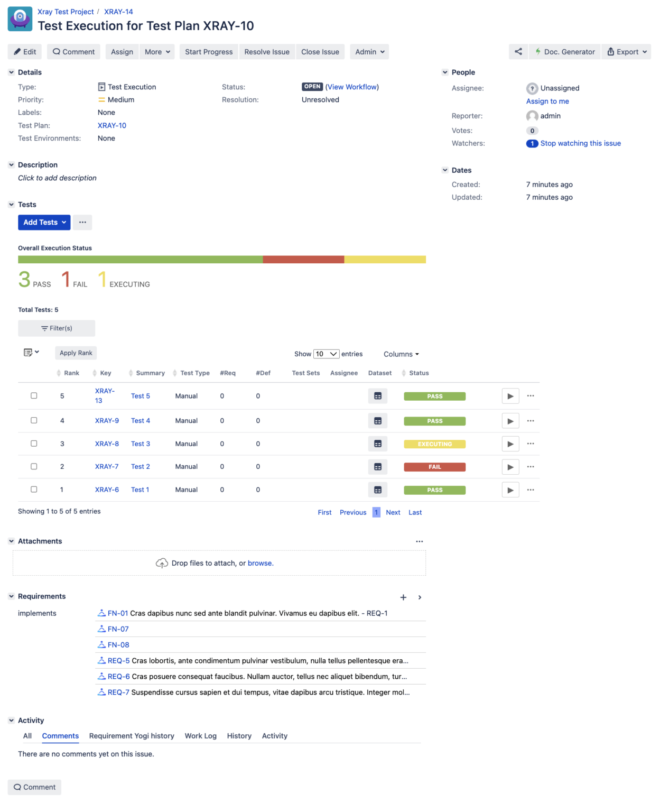Open the dataset icon for Test 5 row
Viewport: 660px width, 812px height.
click(x=377, y=395)
